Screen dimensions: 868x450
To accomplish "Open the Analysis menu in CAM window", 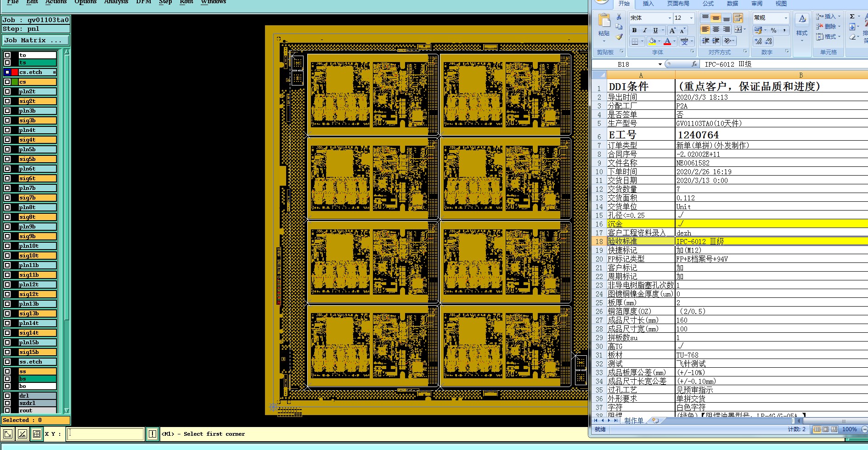I will coord(116,2).
